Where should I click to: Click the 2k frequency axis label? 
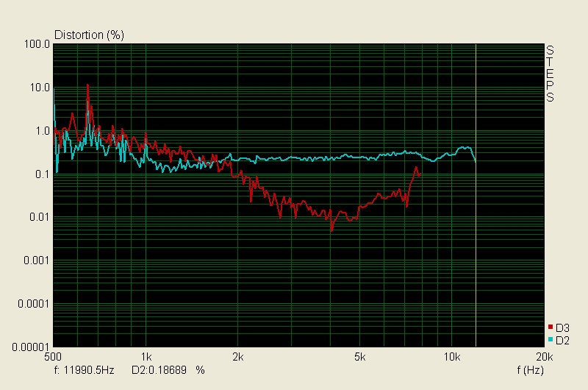(x=238, y=357)
